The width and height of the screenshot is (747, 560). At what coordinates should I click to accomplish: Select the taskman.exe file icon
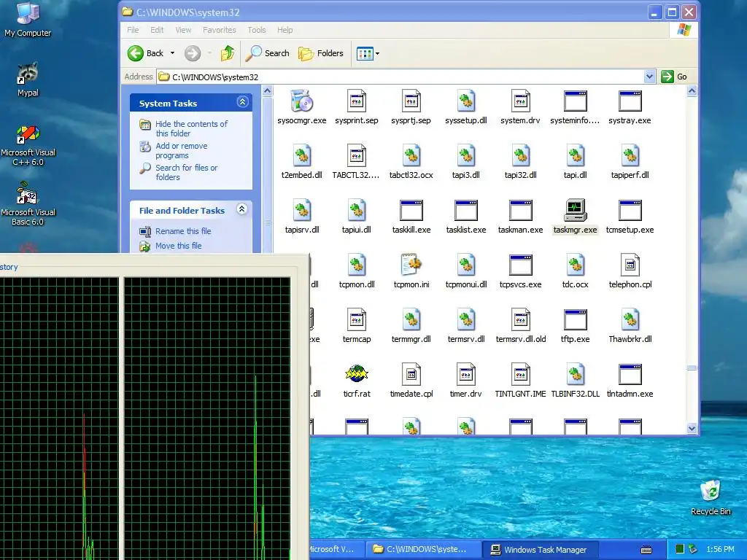pos(520,211)
